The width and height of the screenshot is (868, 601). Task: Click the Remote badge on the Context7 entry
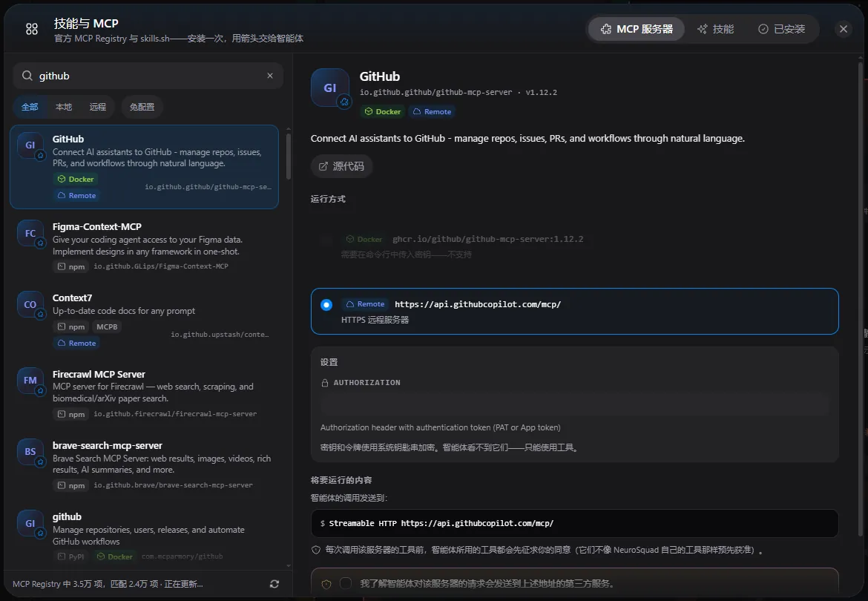pos(77,343)
